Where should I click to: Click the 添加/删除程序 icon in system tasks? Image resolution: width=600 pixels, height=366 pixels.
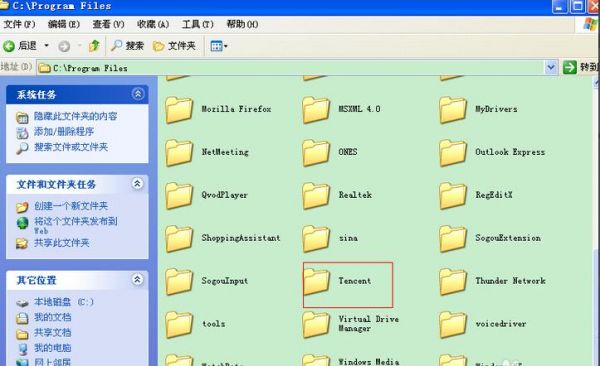click(22, 132)
